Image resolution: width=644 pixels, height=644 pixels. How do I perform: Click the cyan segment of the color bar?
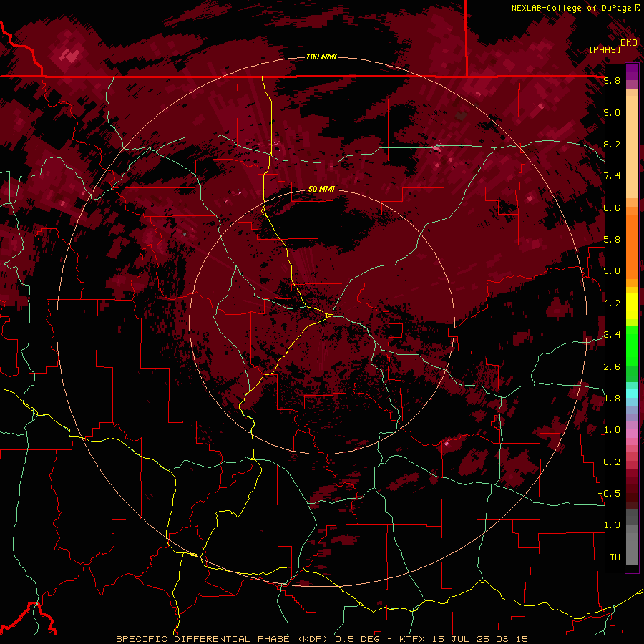click(632, 393)
